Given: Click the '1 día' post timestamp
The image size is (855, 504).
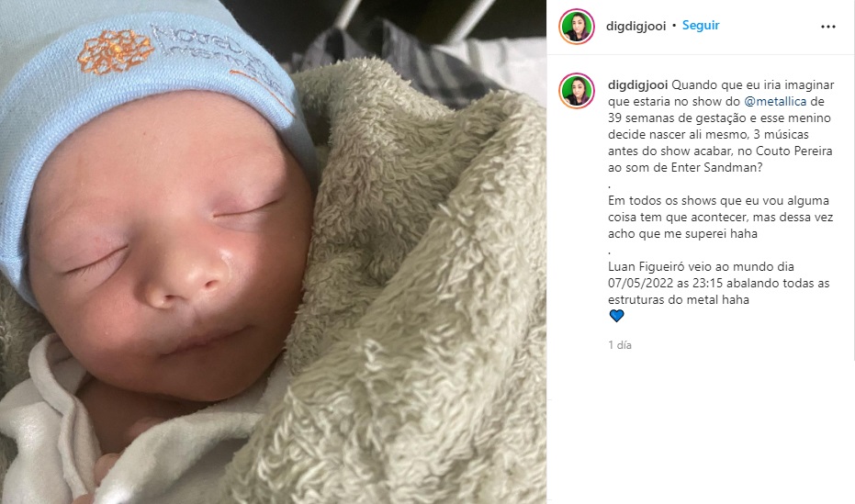Looking at the screenshot, I should (x=620, y=345).
